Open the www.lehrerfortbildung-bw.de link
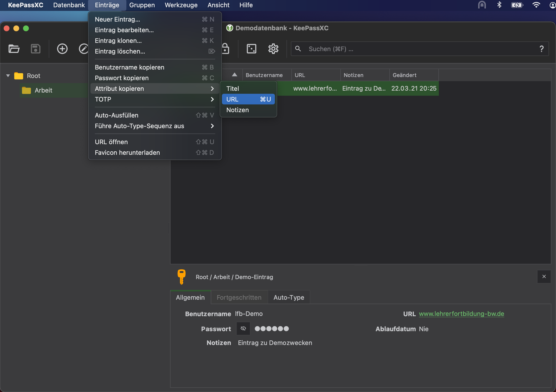This screenshot has height=392, width=556. 461,314
